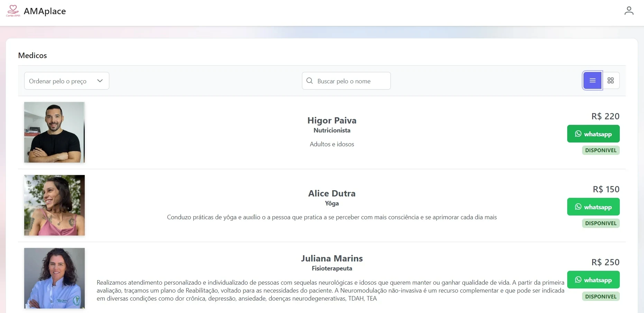Open Higor Paiva's profile photo
644x313 pixels.
click(x=54, y=132)
